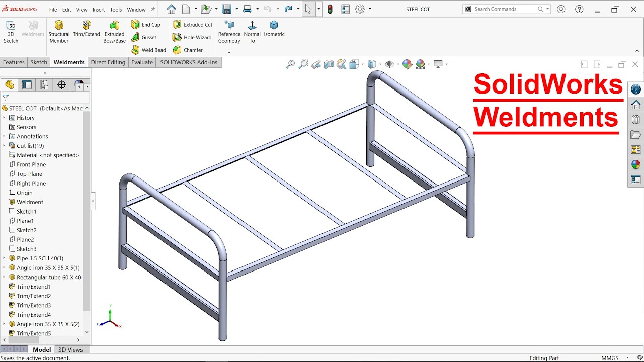The width and height of the screenshot is (644, 362).
Task: Open the Tools menu
Action: (x=116, y=10)
